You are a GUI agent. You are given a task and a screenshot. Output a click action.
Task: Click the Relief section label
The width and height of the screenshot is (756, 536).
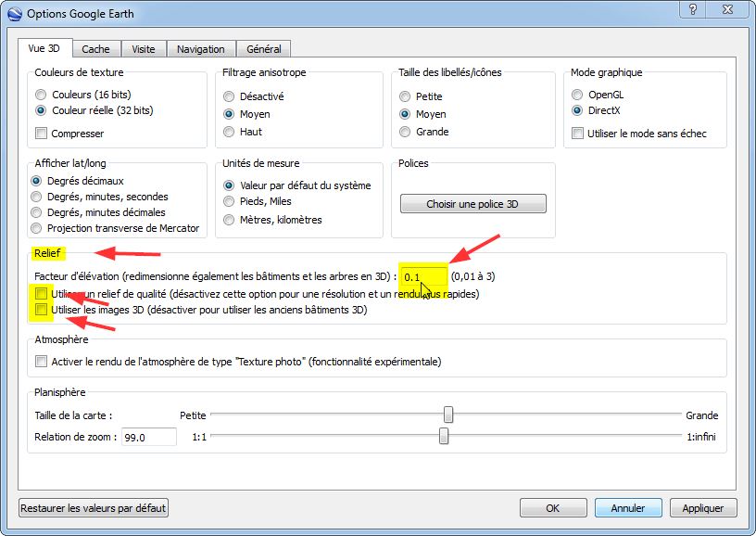(47, 253)
